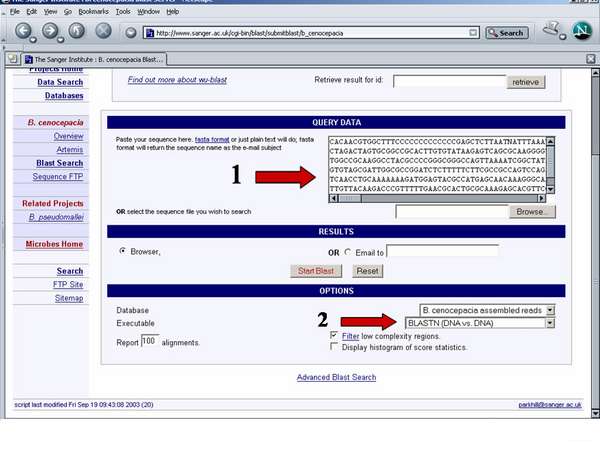The image size is (600, 450).
Task: Open the Database dropdown list
Action: coord(486,311)
